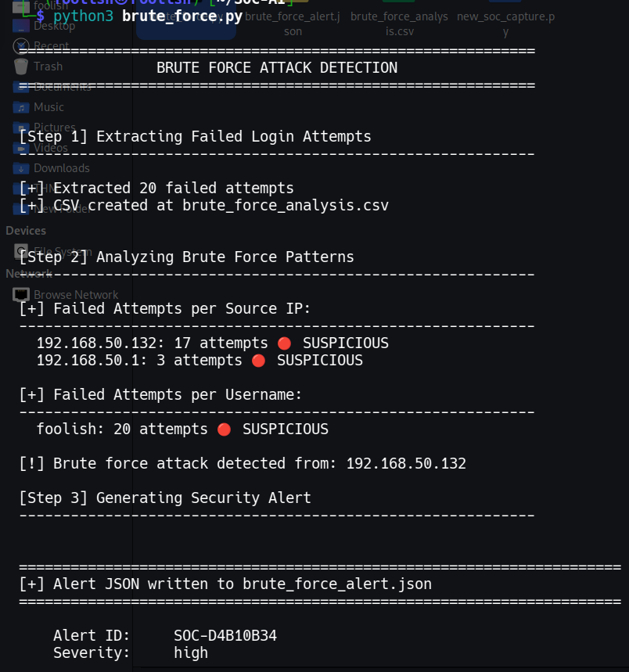Screen dimensions: 629x672
Task: Click the Alert ID value SOC-D4B10B34
Action: pyautogui.click(x=225, y=635)
